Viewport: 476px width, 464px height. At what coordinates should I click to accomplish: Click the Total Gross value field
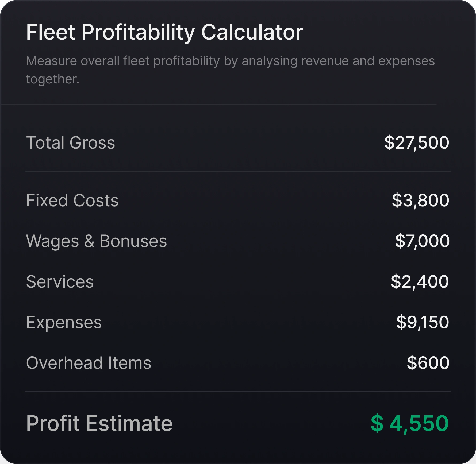pos(416,143)
